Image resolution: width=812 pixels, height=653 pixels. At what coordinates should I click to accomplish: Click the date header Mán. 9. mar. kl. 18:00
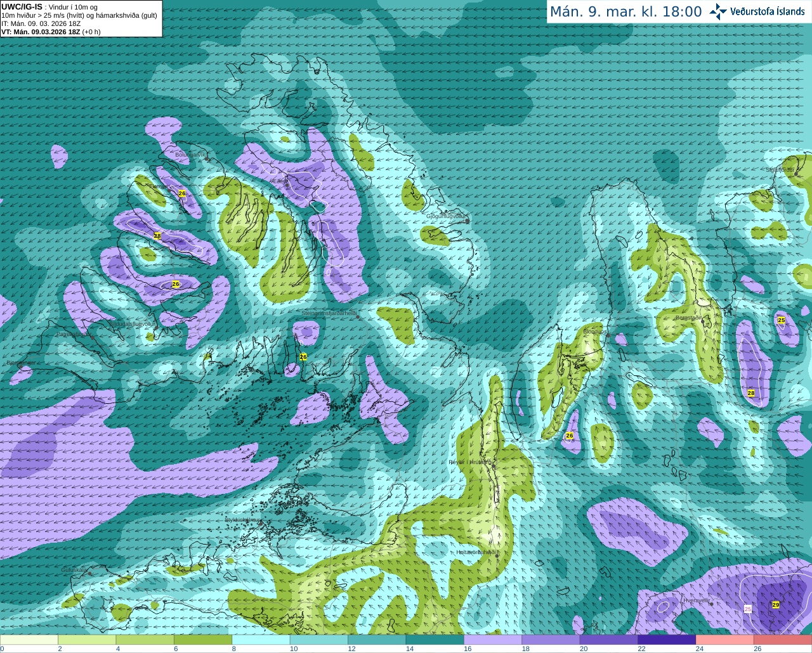tap(625, 11)
